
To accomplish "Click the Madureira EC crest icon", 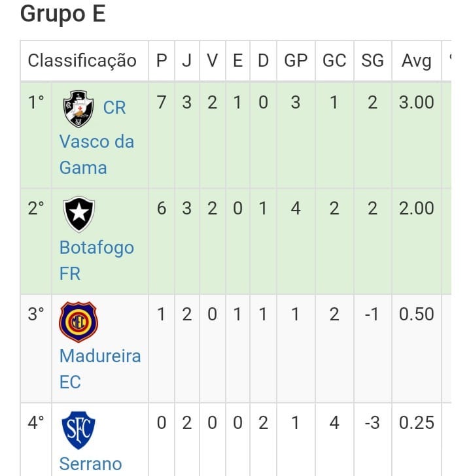I will coord(78,322).
